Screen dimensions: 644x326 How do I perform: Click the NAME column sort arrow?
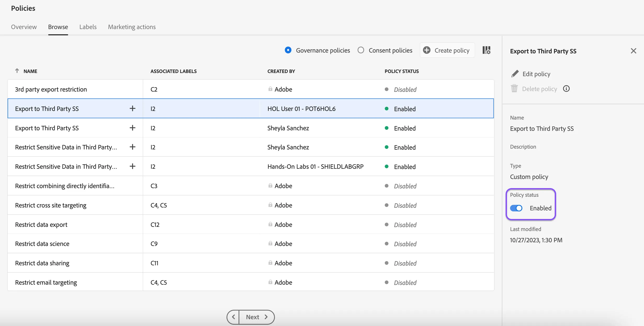point(17,71)
